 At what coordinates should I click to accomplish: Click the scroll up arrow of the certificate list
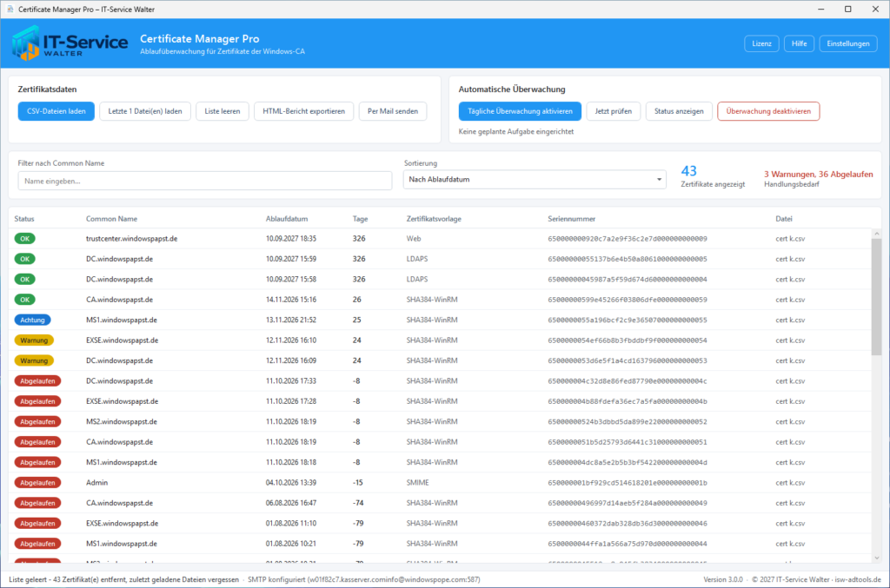(x=876, y=234)
